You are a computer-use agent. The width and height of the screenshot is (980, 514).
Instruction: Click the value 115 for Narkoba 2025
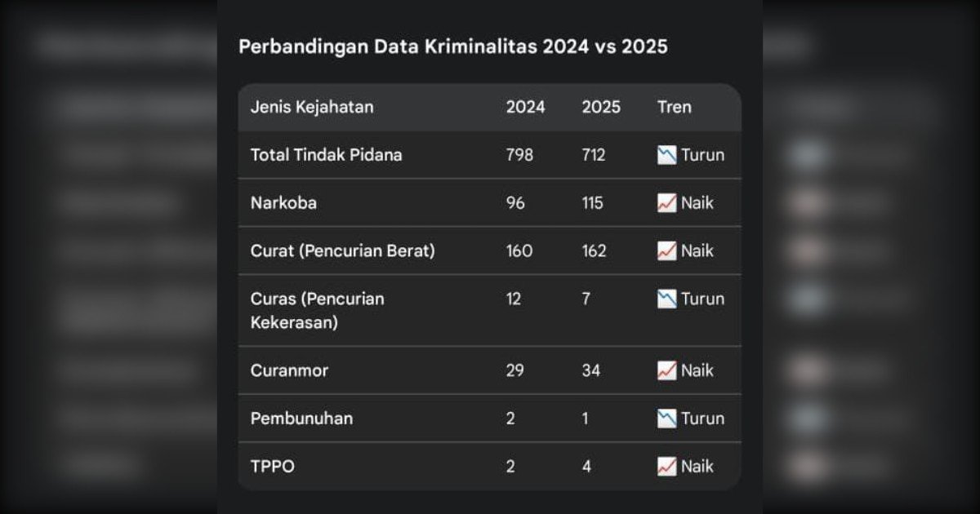pos(592,203)
